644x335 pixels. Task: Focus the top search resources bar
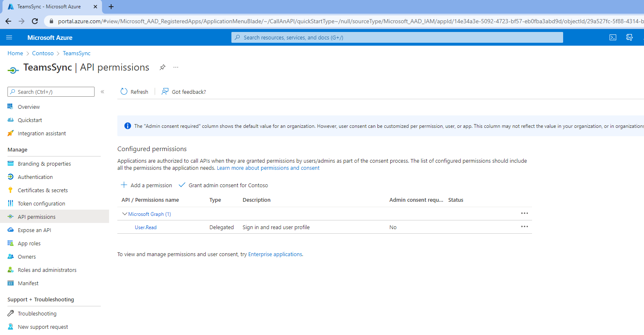point(397,37)
